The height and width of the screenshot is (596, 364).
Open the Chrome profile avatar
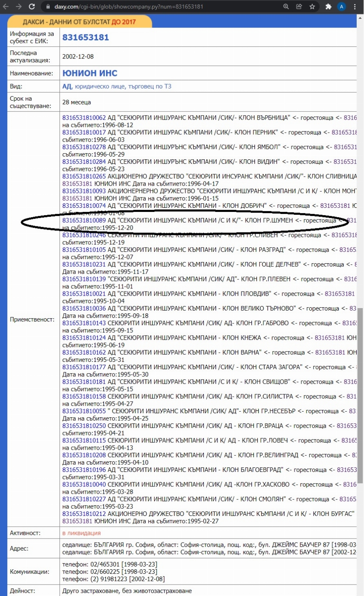click(x=342, y=6)
